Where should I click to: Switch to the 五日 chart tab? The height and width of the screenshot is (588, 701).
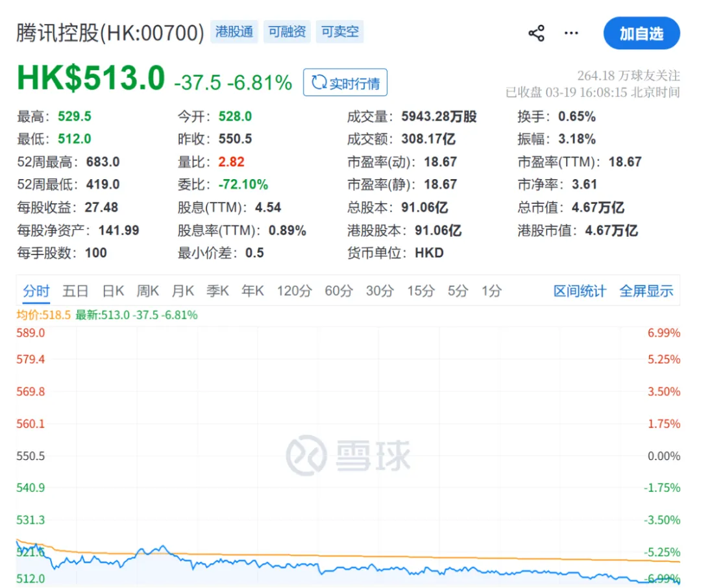[75, 291]
